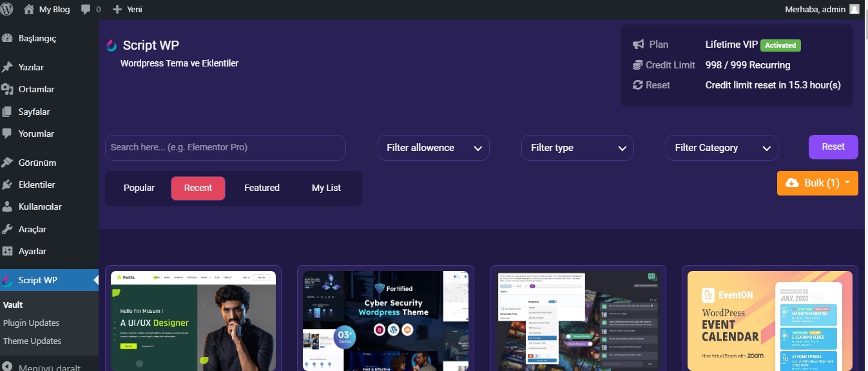Click the Merhaba, admin link
Screen dimensions: 868x371
click(x=815, y=9)
